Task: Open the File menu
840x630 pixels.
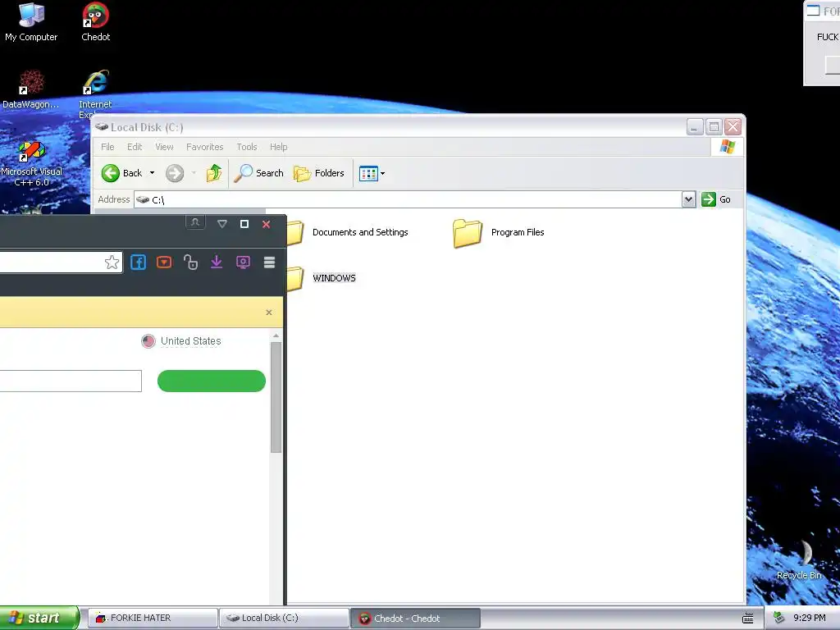Action: [107, 147]
